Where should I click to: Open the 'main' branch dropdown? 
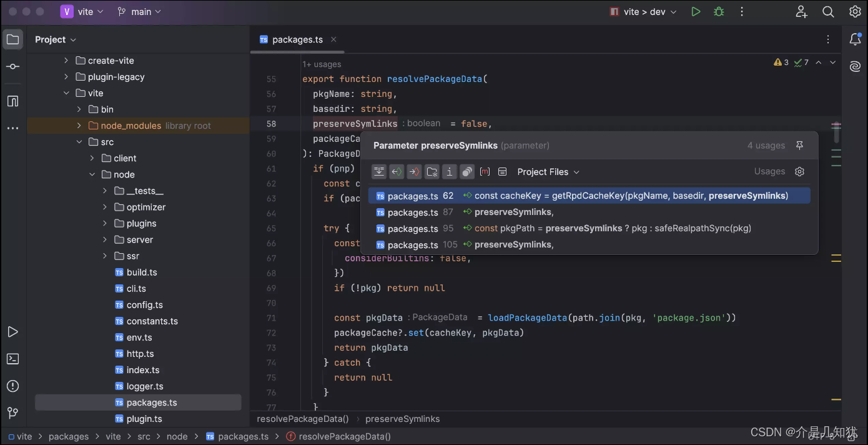pyautogui.click(x=139, y=12)
